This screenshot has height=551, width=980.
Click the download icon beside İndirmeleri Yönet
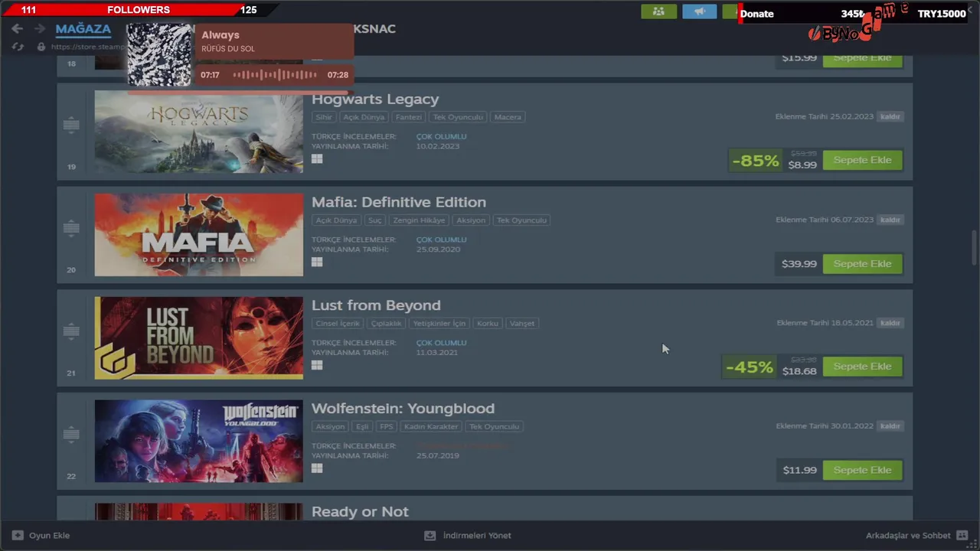(x=430, y=536)
